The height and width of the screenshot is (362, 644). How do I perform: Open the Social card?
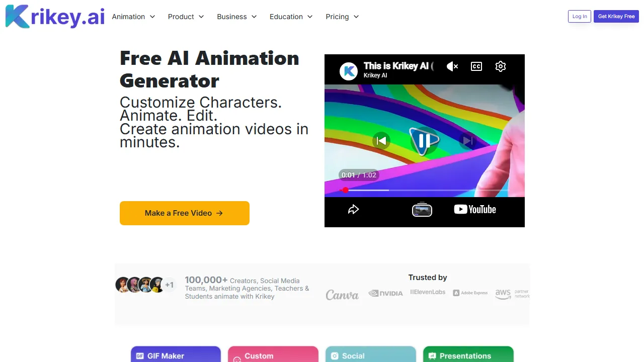tap(371, 354)
